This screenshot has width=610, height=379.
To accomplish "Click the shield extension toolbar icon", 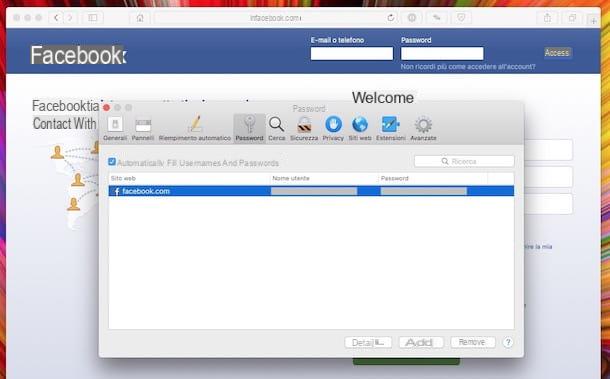I will [461, 18].
